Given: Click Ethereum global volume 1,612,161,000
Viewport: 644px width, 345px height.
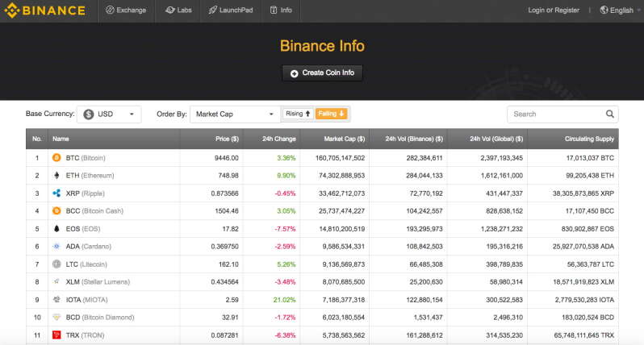Looking at the screenshot, I should (501, 176).
